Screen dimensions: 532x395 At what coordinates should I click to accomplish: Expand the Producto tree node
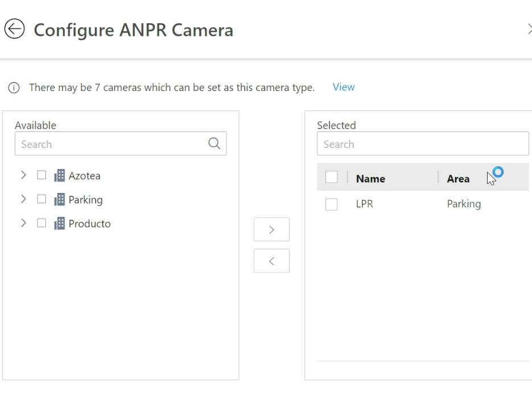click(23, 223)
